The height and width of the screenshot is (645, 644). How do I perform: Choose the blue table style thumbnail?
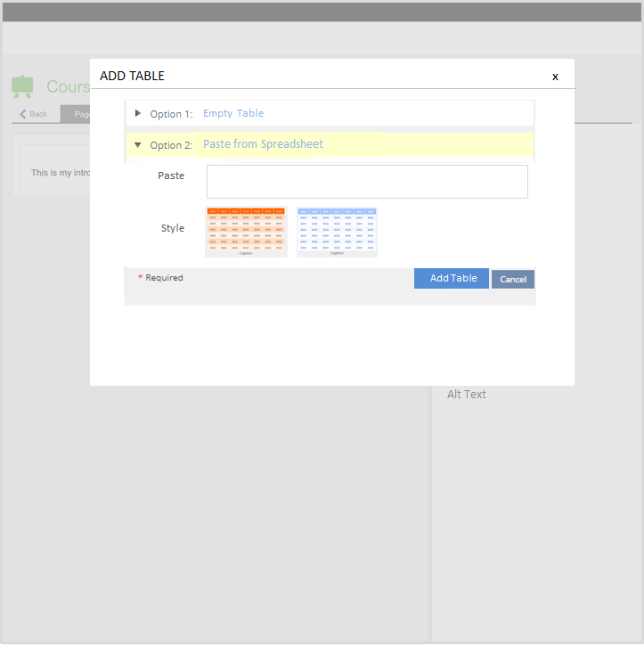point(337,232)
